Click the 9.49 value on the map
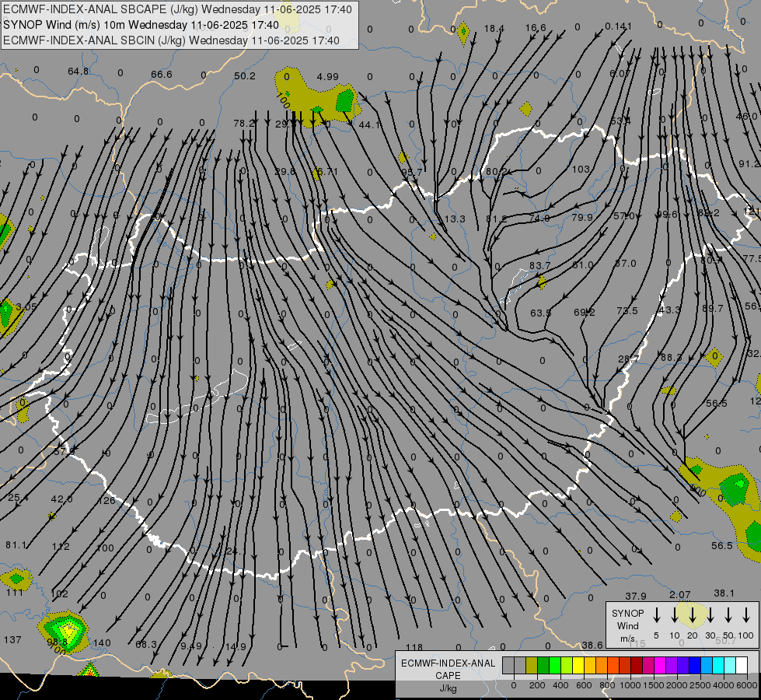This screenshot has width=761, height=700. [x=190, y=646]
